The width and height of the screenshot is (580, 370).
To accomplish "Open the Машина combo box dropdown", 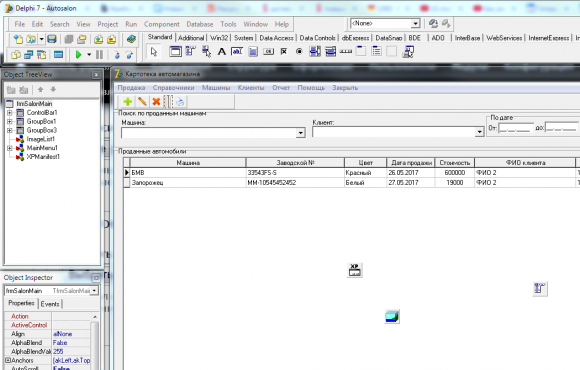I will pyautogui.click(x=301, y=133).
